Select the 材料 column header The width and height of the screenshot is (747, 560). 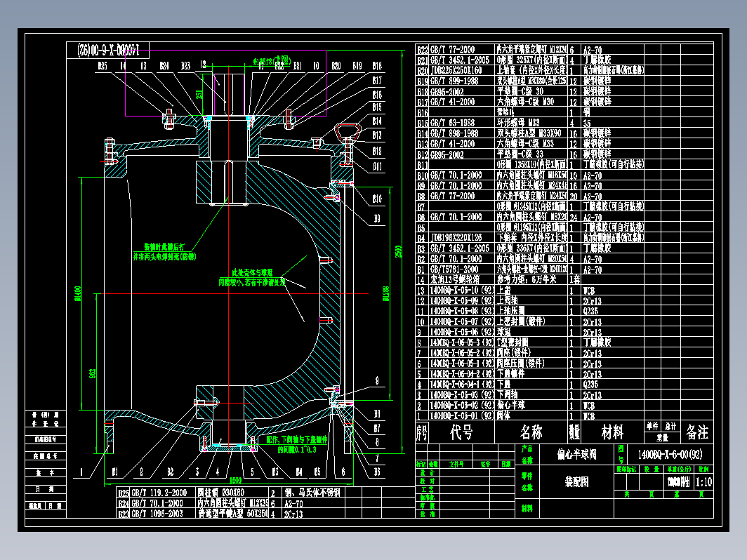pyautogui.click(x=612, y=432)
